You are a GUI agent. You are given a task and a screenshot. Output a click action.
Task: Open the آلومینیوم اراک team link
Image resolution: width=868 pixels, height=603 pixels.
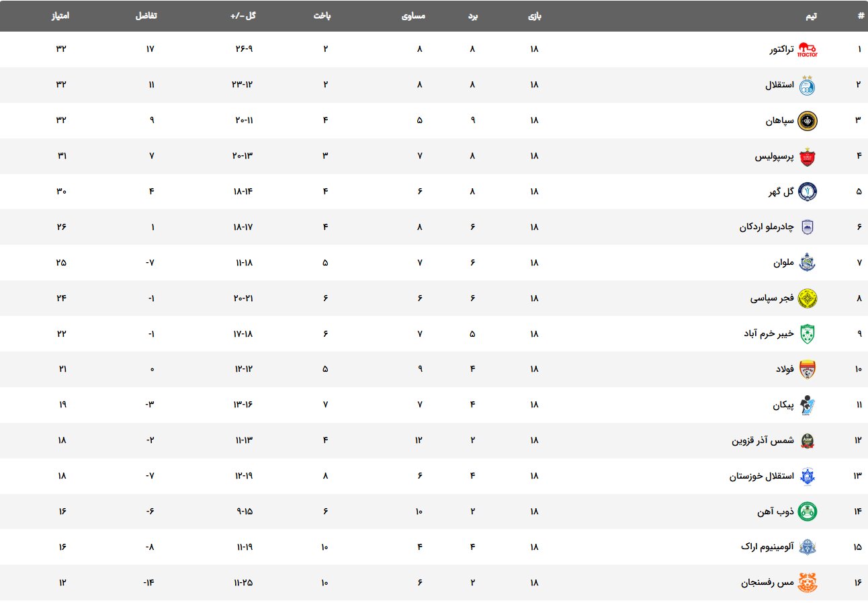[767, 547]
